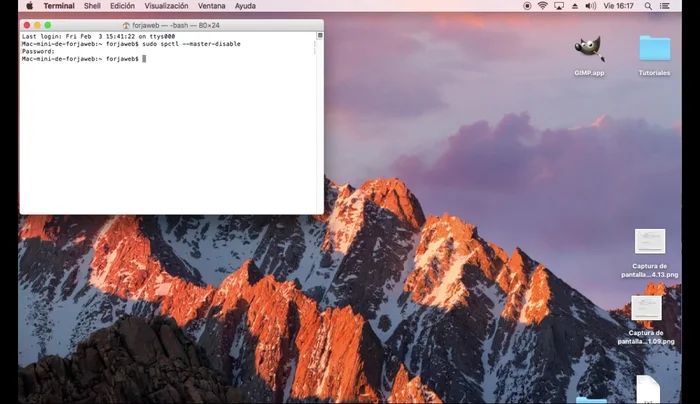Image resolution: width=700 pixels, height=404 pixels.
Task: Select the Tutoriales folder on desktop
Action: 655,49
